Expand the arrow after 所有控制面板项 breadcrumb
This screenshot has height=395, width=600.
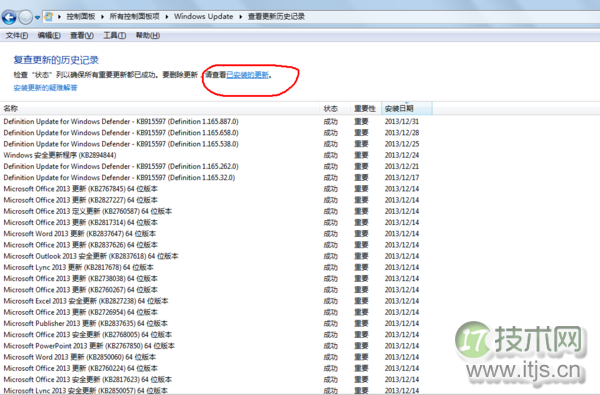point(167,16)
